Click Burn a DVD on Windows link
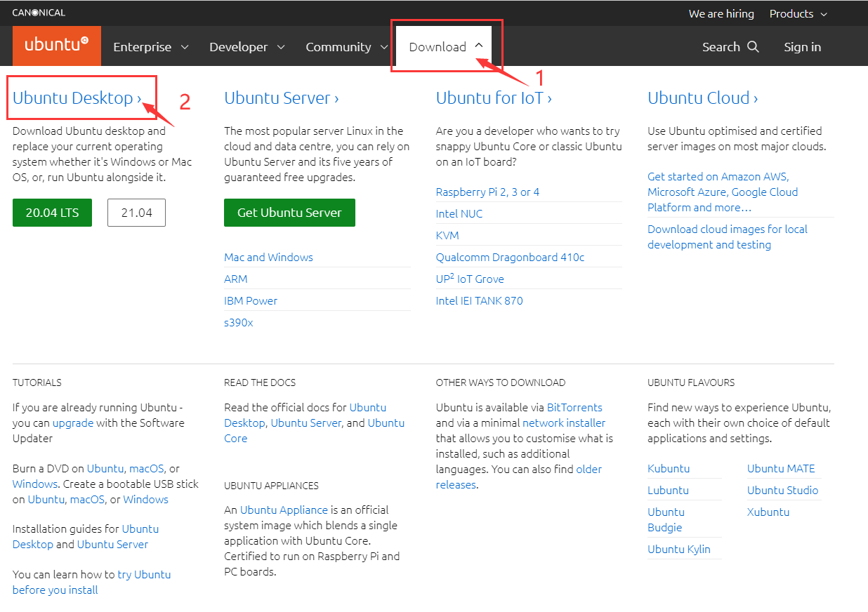This screenshot has height=612, width=868. (x=34, y=484)
